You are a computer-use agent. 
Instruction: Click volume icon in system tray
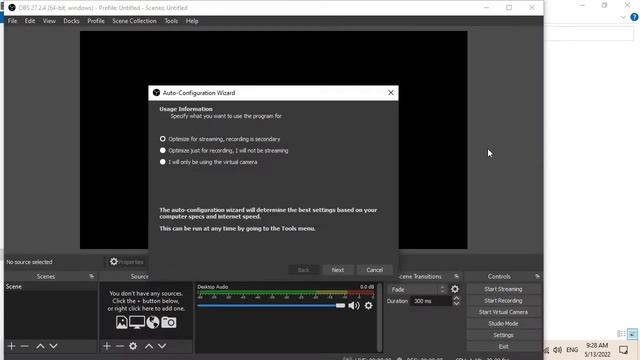tap(557, 350)
